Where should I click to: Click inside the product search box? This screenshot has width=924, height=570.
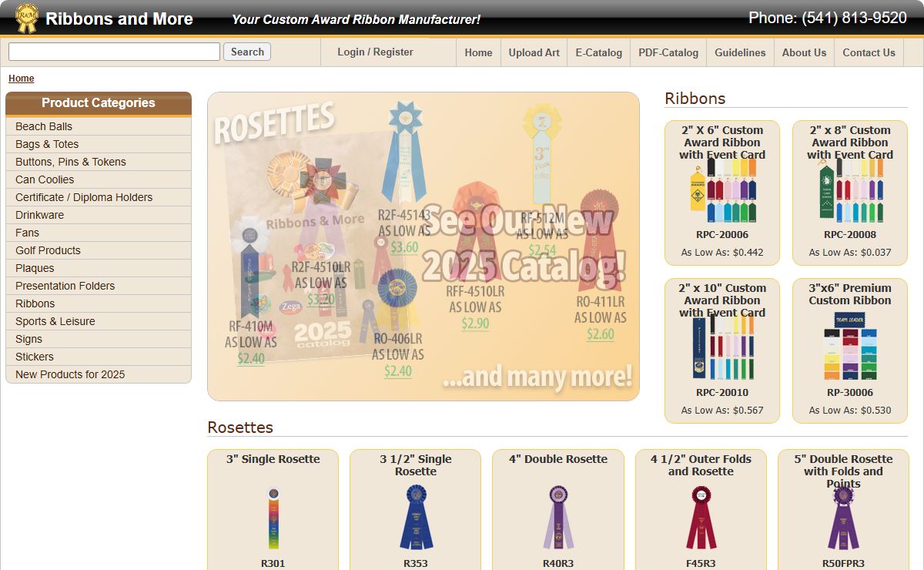pos(114,52)
